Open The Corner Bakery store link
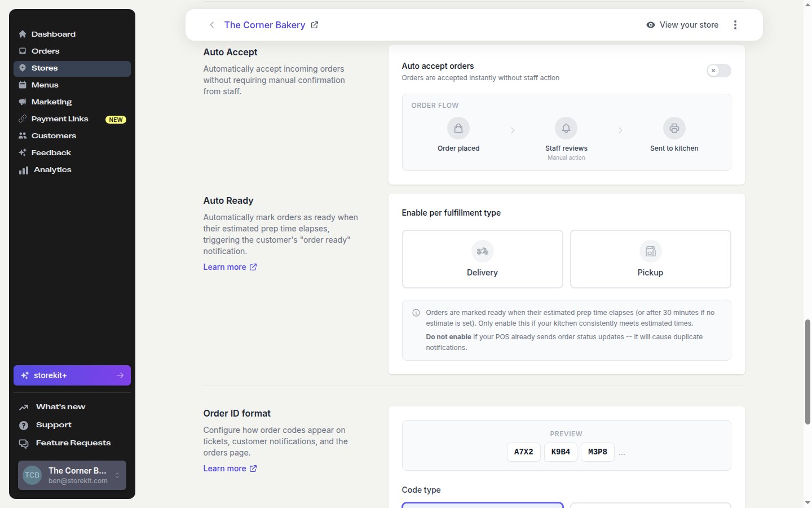812x508 pixels. point(264,25)
